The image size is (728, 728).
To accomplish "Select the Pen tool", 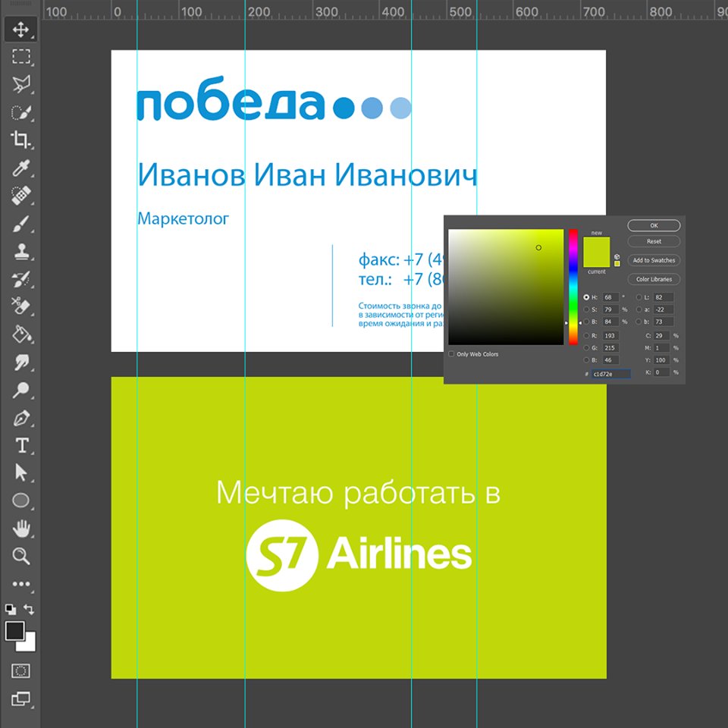I will point(20,417).
